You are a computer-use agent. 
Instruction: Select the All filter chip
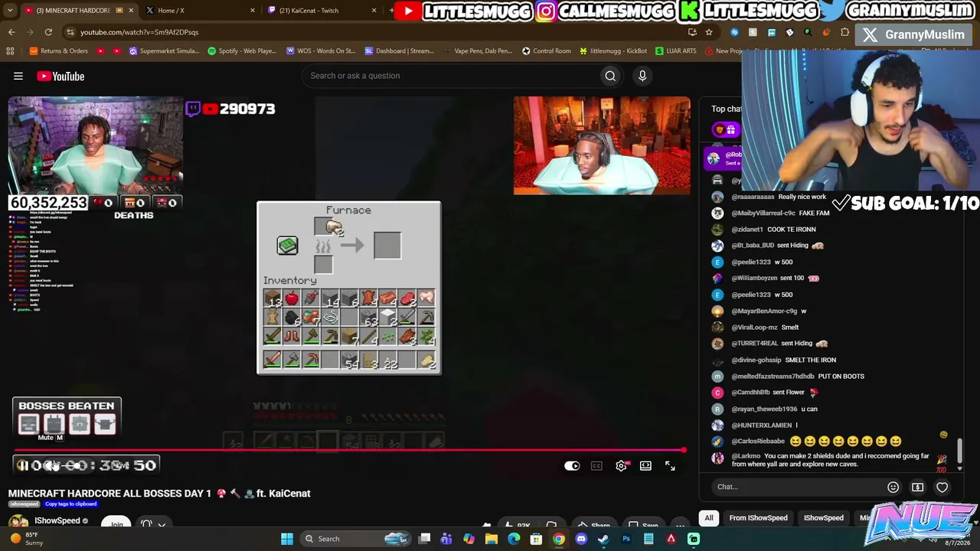(x=709, y=518)
